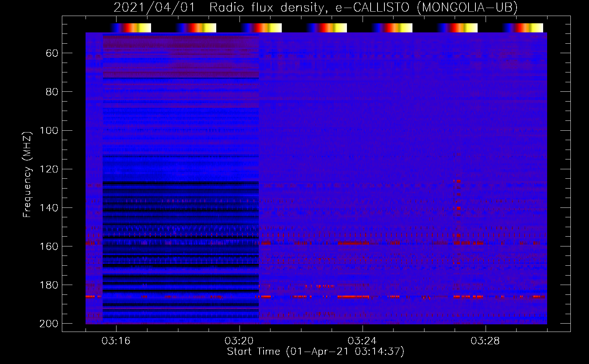
Task: Click the 120 MHz frequency label
Action: click(49, 169)
